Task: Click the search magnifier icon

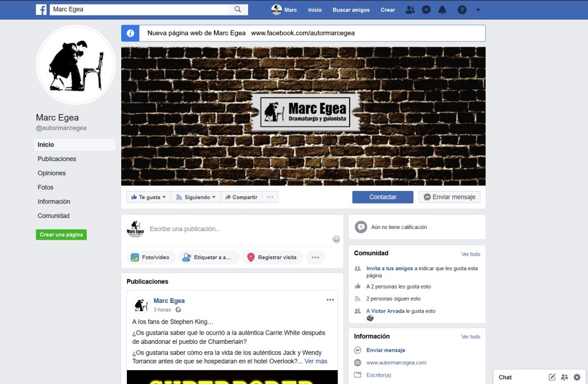Action: [x=238, y=9]
